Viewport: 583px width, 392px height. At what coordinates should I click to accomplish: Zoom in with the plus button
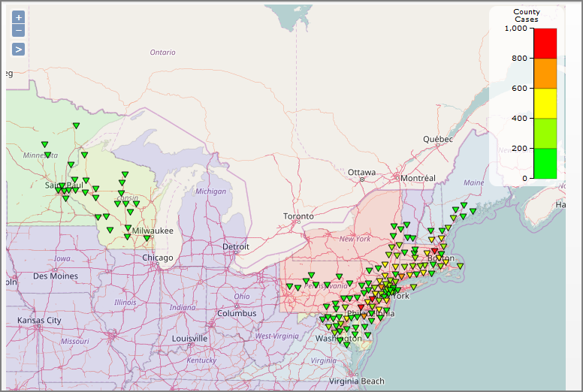[19, 17]
